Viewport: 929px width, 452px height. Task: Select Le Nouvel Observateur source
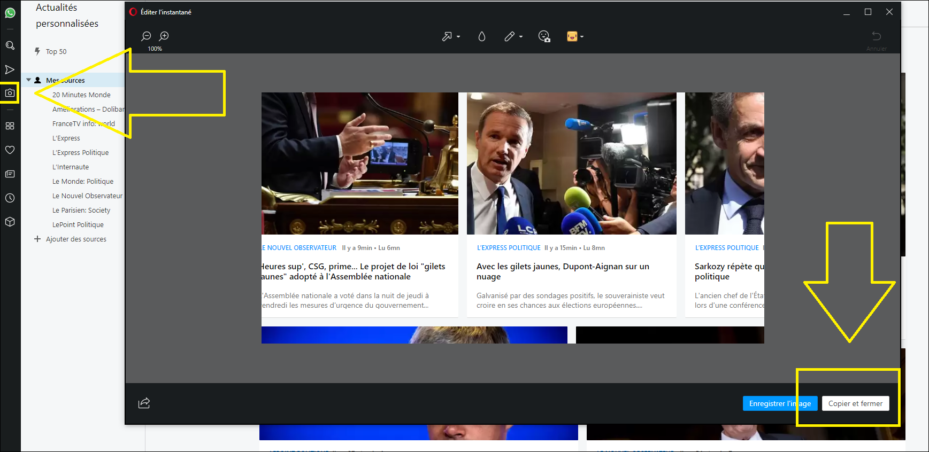pos(87,195)
